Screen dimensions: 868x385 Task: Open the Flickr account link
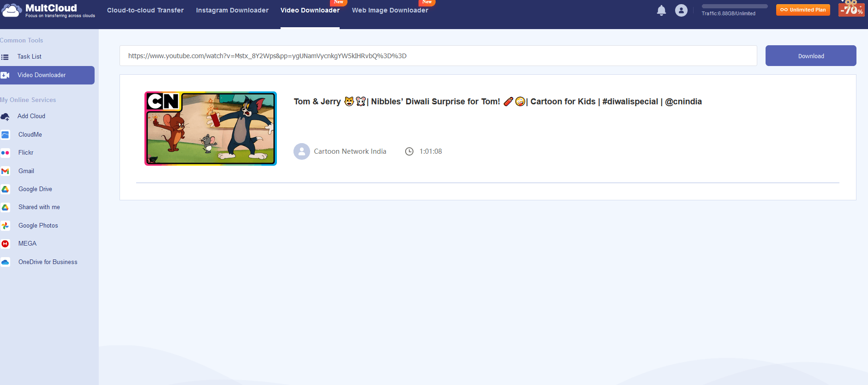26,153
